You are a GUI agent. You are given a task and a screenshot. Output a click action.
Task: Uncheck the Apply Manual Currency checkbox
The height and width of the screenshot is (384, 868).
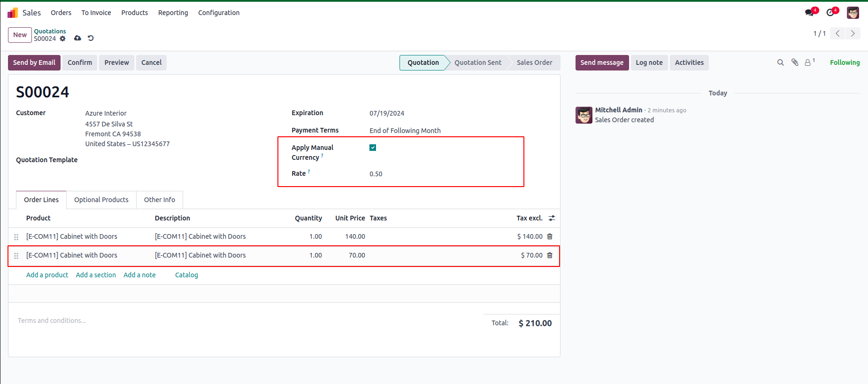[373, 148]
